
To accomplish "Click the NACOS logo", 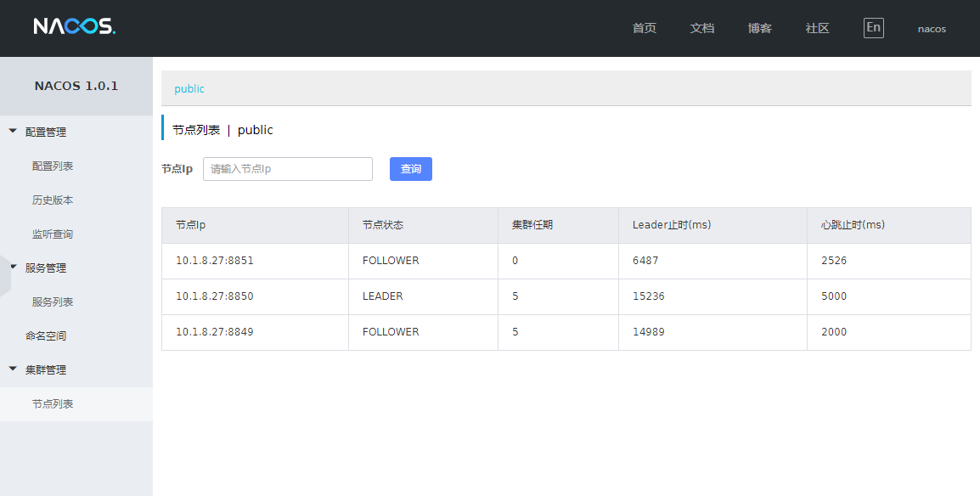I will point(75,26).
